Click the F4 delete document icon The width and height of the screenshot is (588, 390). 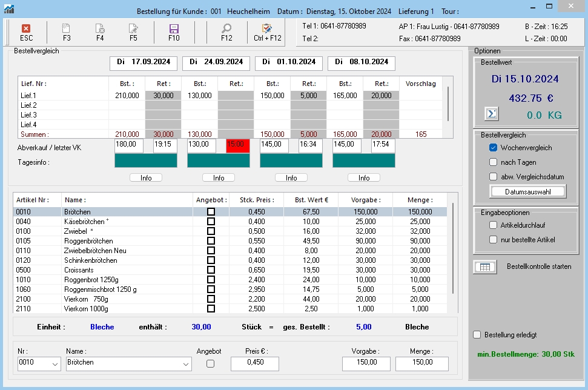[101, 28]
